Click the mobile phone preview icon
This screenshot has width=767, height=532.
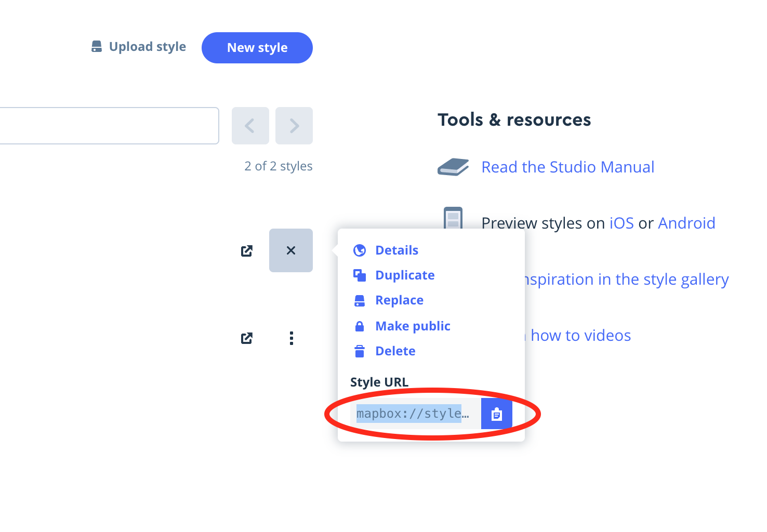point(453,218)
